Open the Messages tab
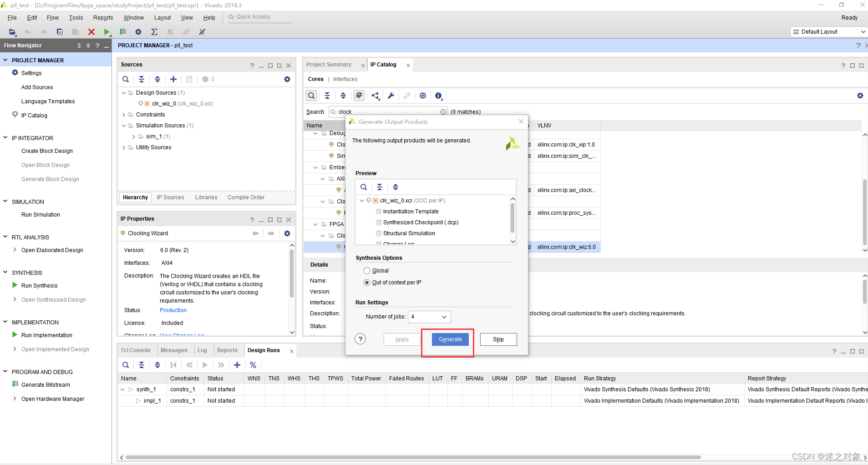 point(174,350)
